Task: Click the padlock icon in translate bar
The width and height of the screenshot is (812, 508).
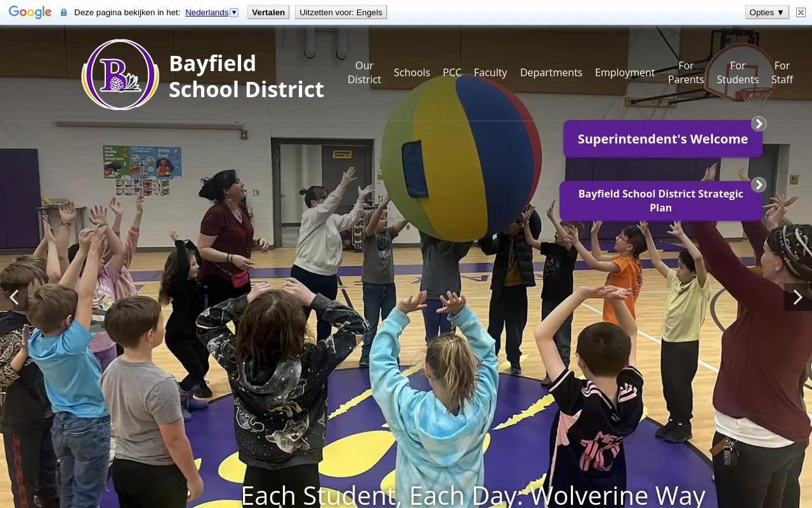Action: (63, 12)
